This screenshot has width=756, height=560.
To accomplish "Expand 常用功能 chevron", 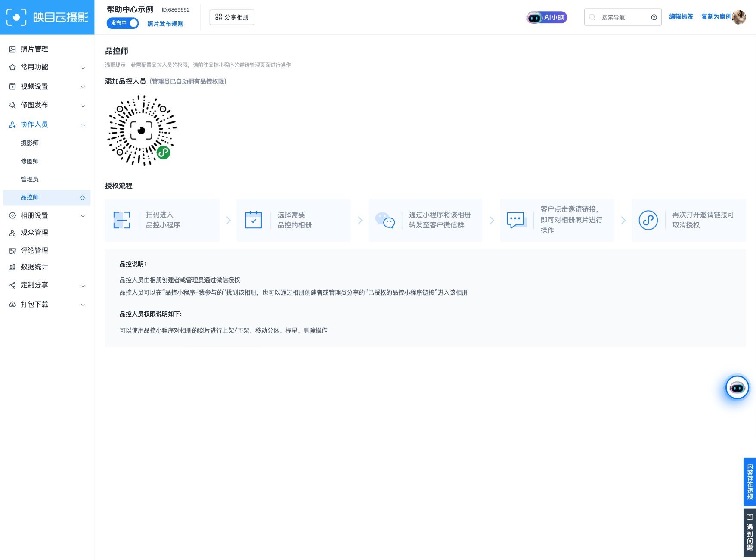I will tap(83, 68).
